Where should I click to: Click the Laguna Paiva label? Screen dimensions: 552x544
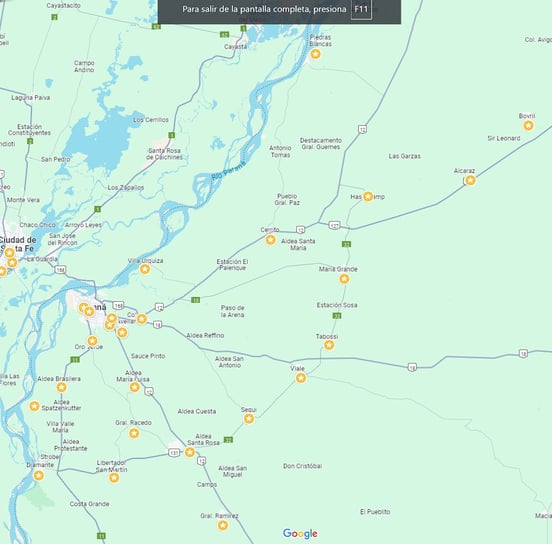[31, 98]
